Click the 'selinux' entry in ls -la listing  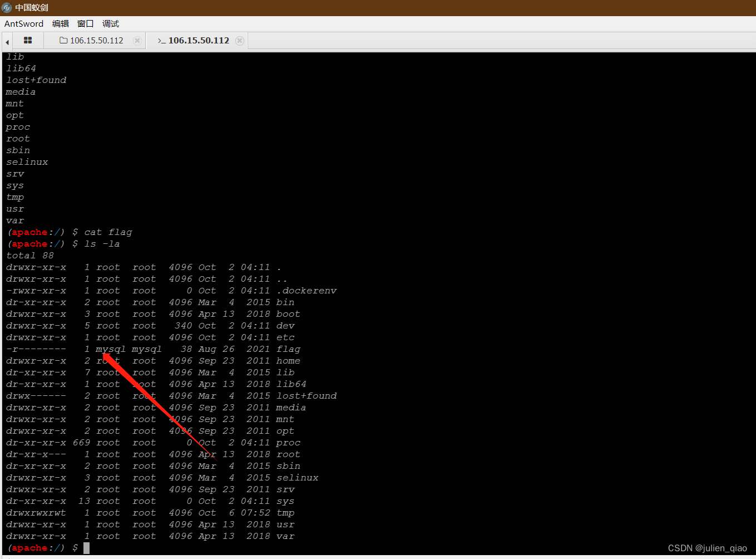tap(298, 478)
